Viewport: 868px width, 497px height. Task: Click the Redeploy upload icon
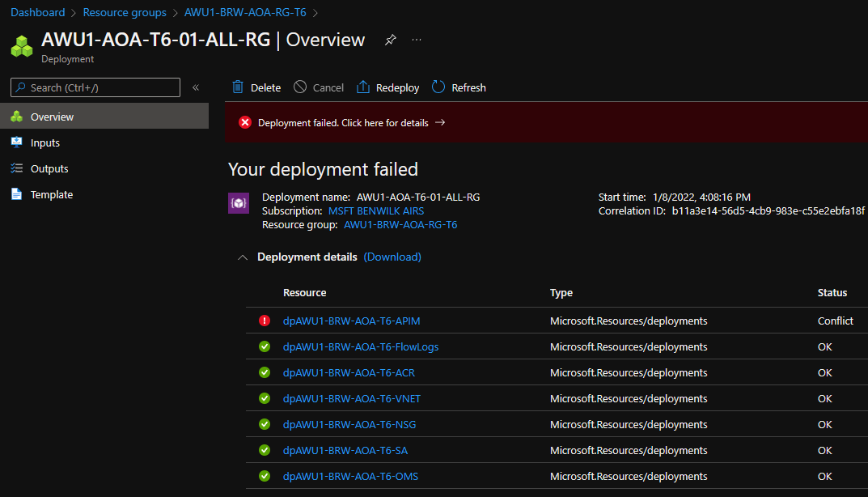(x=363, y=87)
